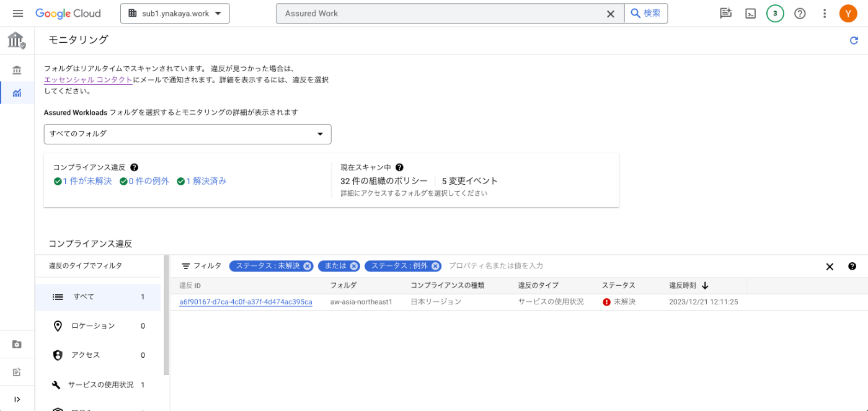Expand the collapsed side navigation panel

pyautogui.click(x=17, y=399)
